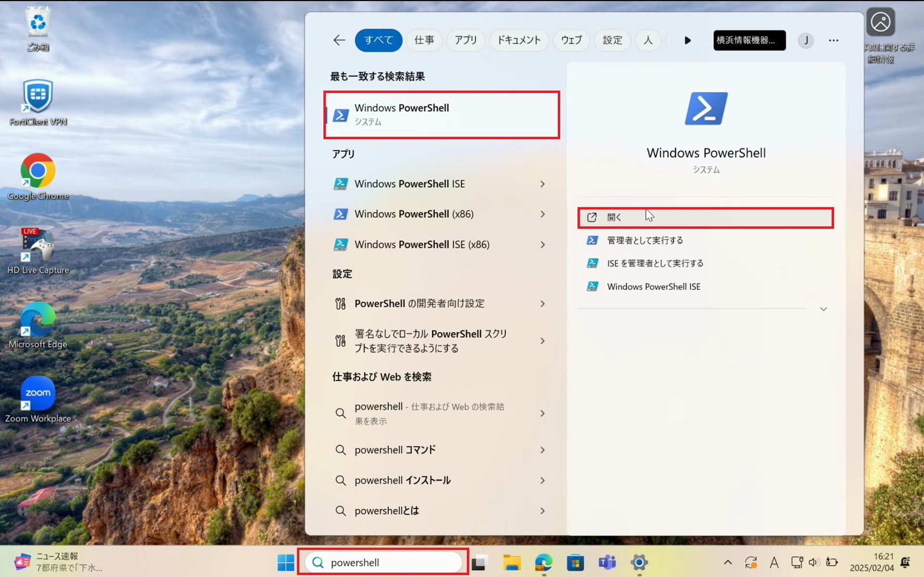Open Microsoft Store from the taskbar

pyautogui.click(x=576, y=562)
